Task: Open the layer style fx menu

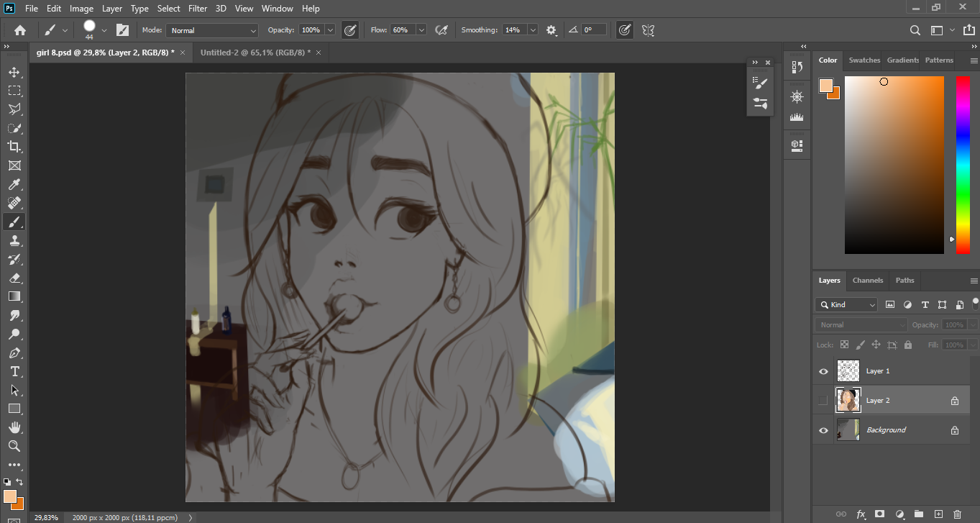Action: click(x=861, y=514)
